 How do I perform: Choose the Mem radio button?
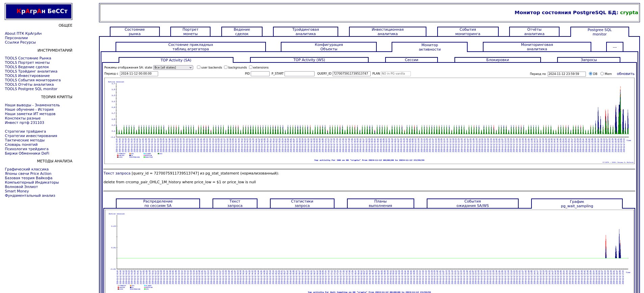coord(602,74)
